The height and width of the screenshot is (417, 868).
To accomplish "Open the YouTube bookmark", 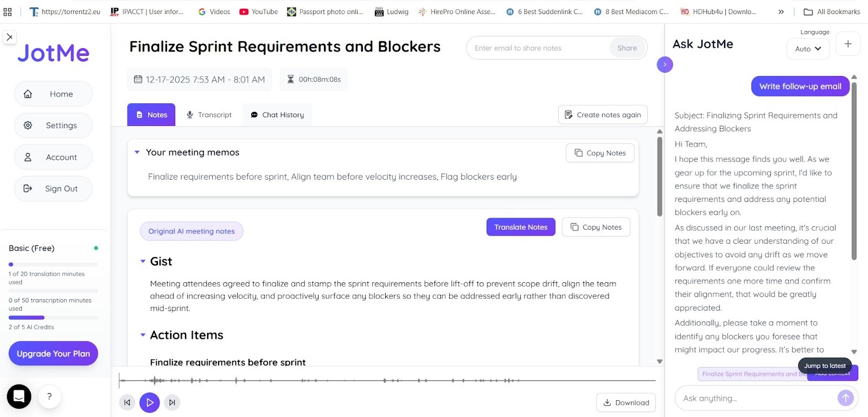I will click(259, 11).
